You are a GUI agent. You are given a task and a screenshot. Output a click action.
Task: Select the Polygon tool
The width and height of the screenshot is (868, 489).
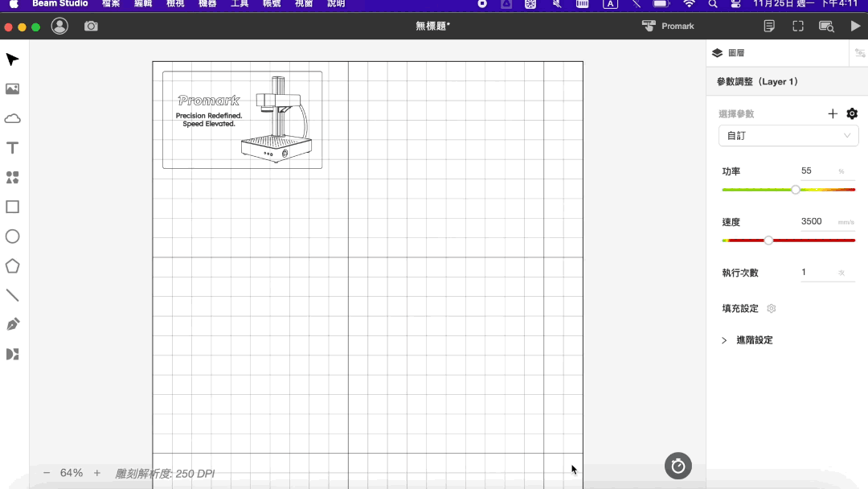pyautogui.click(x=12, y=266)
